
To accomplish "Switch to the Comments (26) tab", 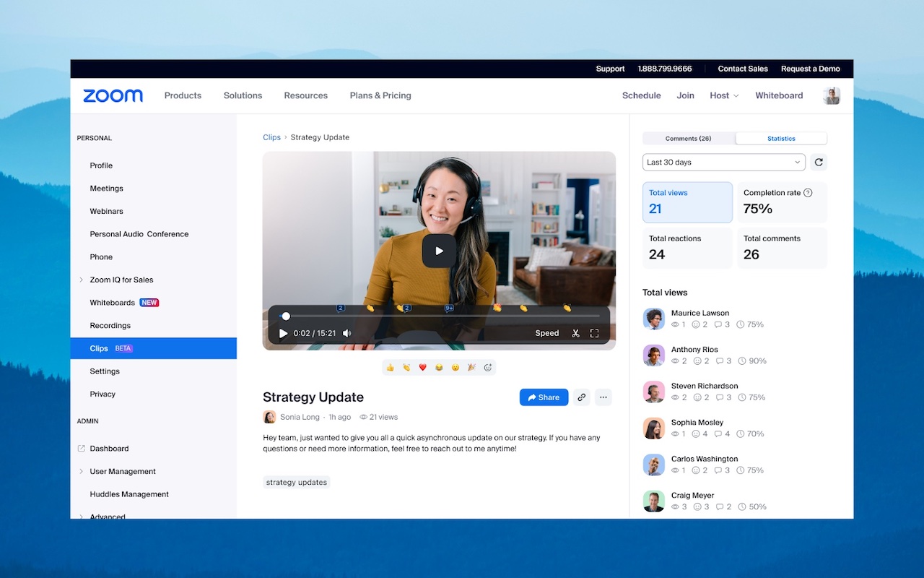I will pyautogui.click(x=688, y=139).
